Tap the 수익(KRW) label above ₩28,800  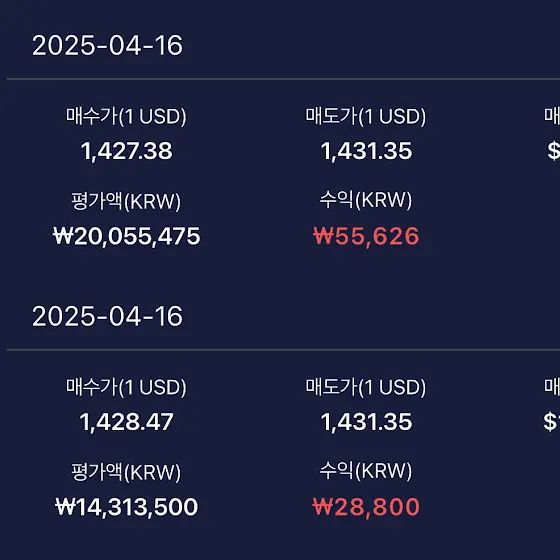[x=366, y=471]
